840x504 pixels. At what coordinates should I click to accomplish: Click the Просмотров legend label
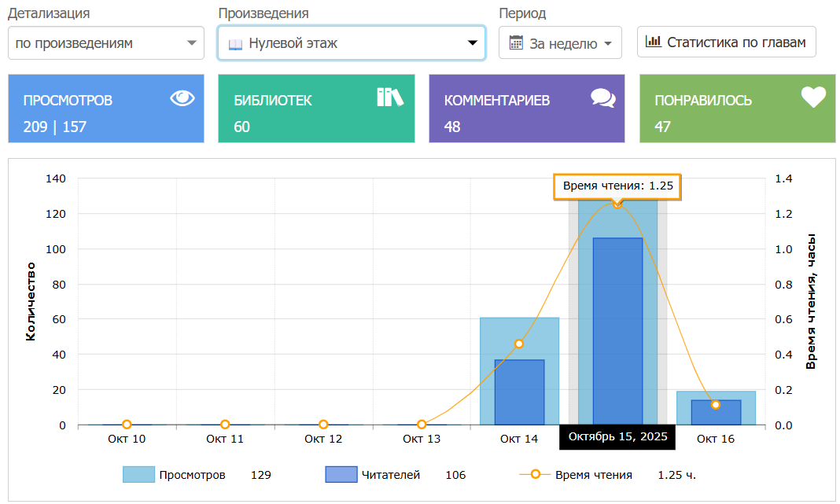tap(193, 475)
